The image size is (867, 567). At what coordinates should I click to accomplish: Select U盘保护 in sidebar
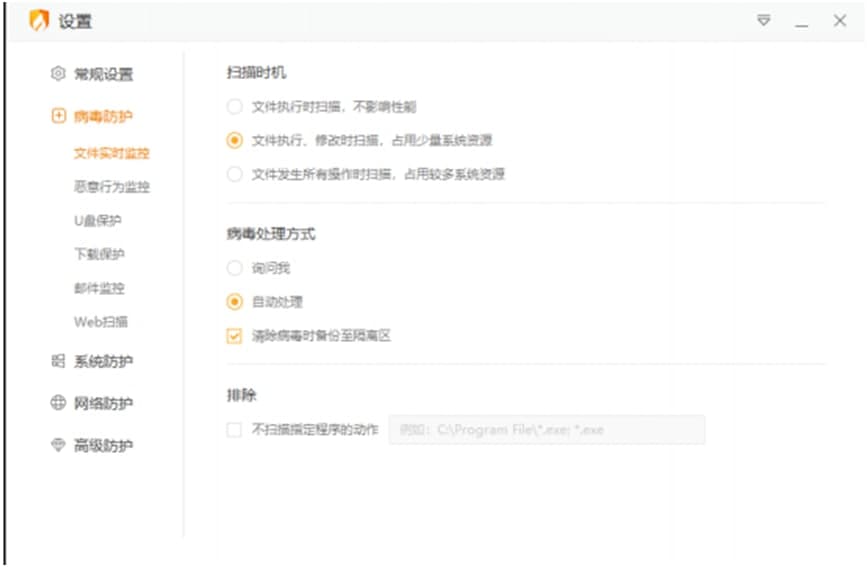pos(98,221)
